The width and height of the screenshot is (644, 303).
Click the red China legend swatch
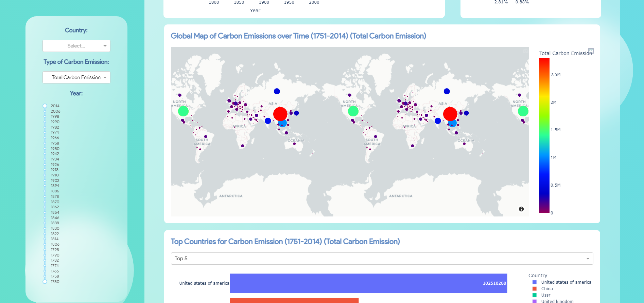[535, 289]
